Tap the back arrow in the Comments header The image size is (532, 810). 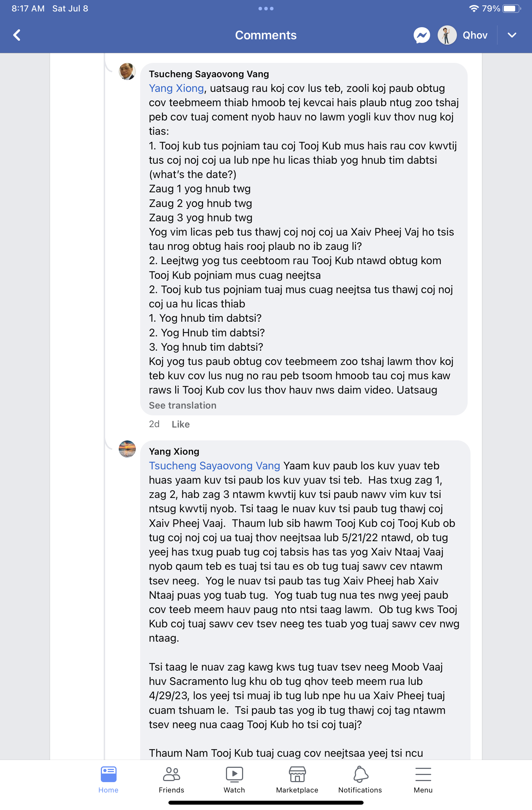(17, 35)
